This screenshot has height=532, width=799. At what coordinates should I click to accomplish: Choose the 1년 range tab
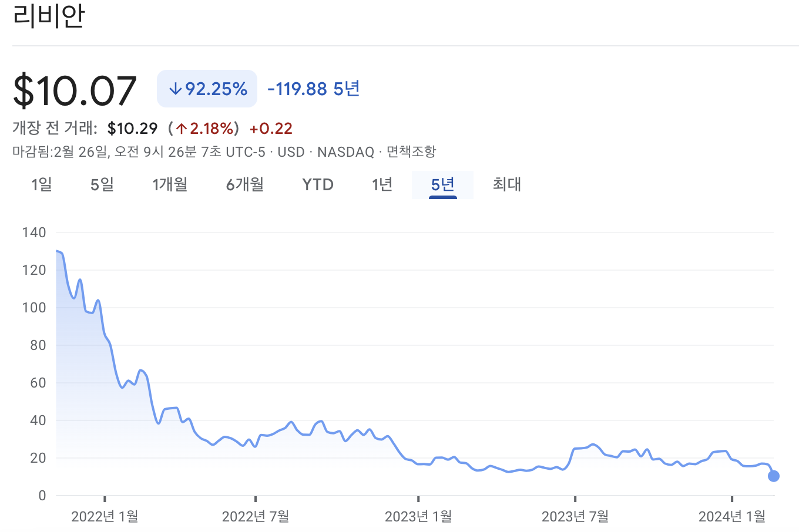coord(382,184)
